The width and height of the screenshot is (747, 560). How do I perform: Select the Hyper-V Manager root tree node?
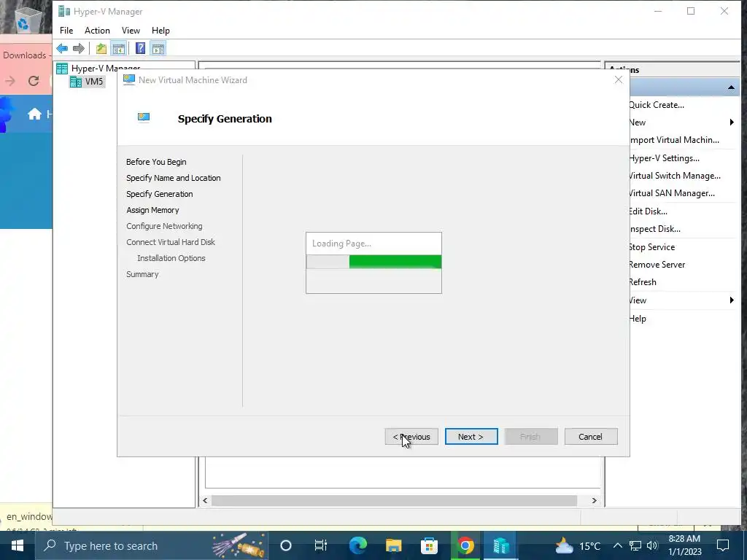click(x=98, y=68)
